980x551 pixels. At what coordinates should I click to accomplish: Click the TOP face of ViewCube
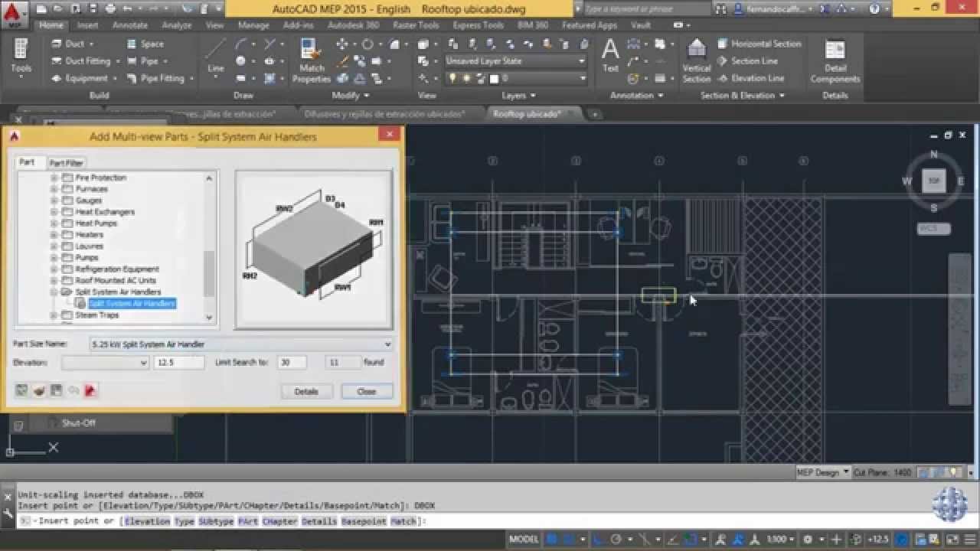click(934, 181)
